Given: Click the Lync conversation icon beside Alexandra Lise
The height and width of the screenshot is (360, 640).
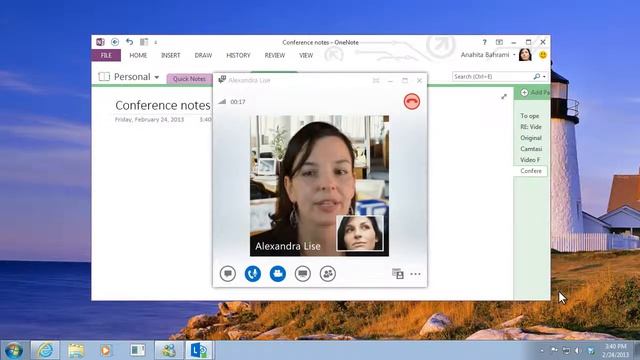Looking at the screenshot, I should (x=222, y=80).
